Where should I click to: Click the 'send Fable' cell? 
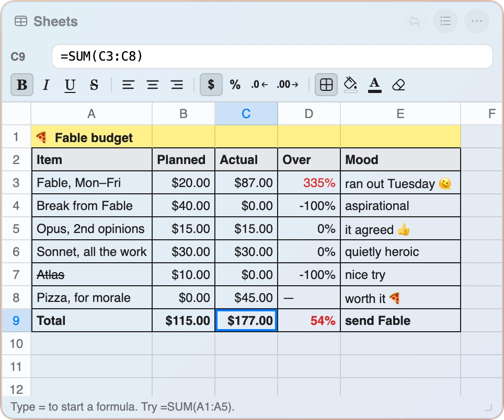point(400,320)
